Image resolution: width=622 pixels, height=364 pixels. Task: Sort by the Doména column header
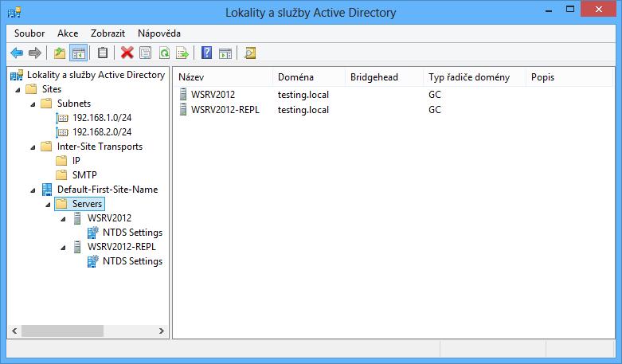click(x=309, y=77)
